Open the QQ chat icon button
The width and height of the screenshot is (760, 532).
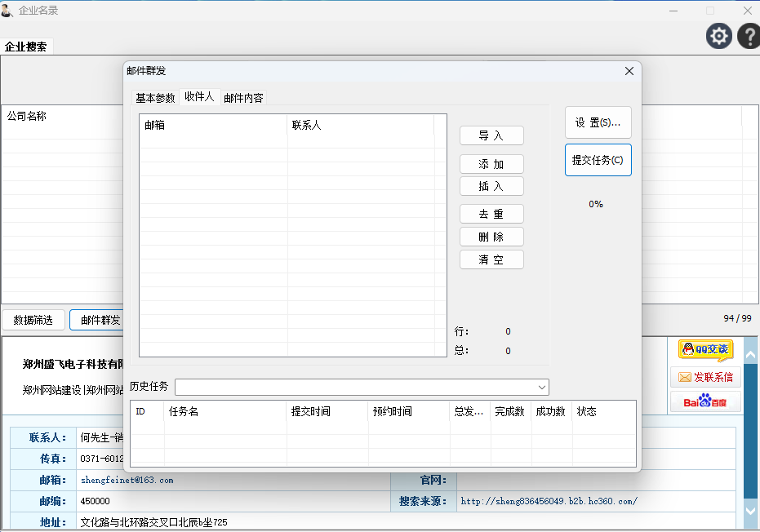pyautogui.click(x=705, y=350)
